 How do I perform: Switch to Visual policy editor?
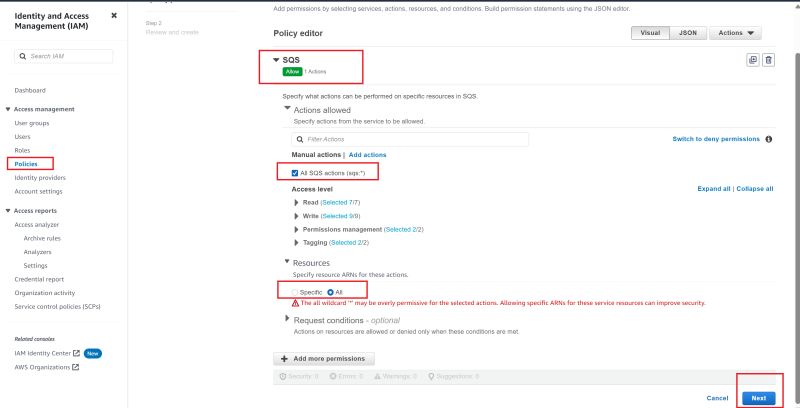(650, 33)
